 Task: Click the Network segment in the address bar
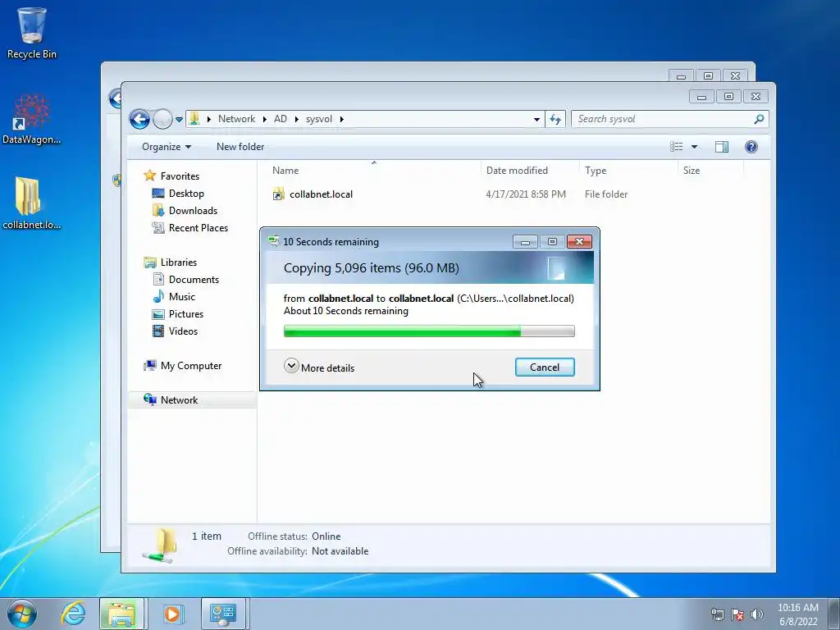tap(236, 119)
